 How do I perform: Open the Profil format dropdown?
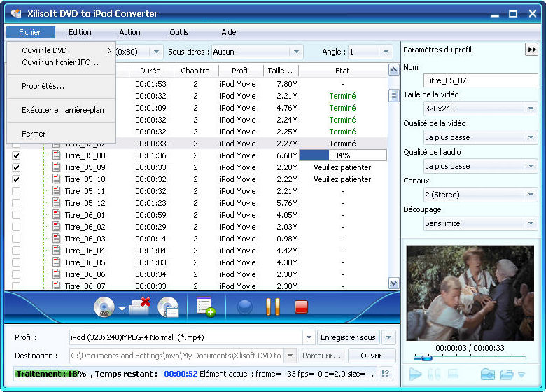coord(309,337)
